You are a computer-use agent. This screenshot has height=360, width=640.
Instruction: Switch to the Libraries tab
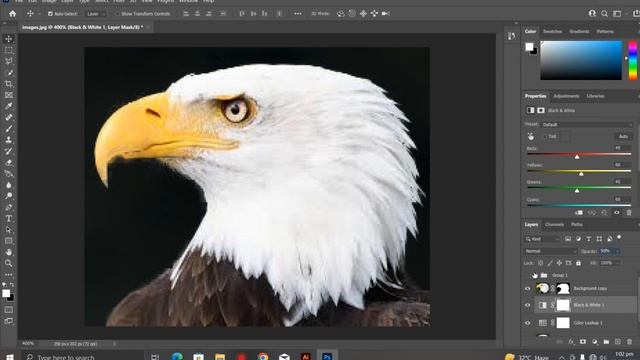[596, 96]
